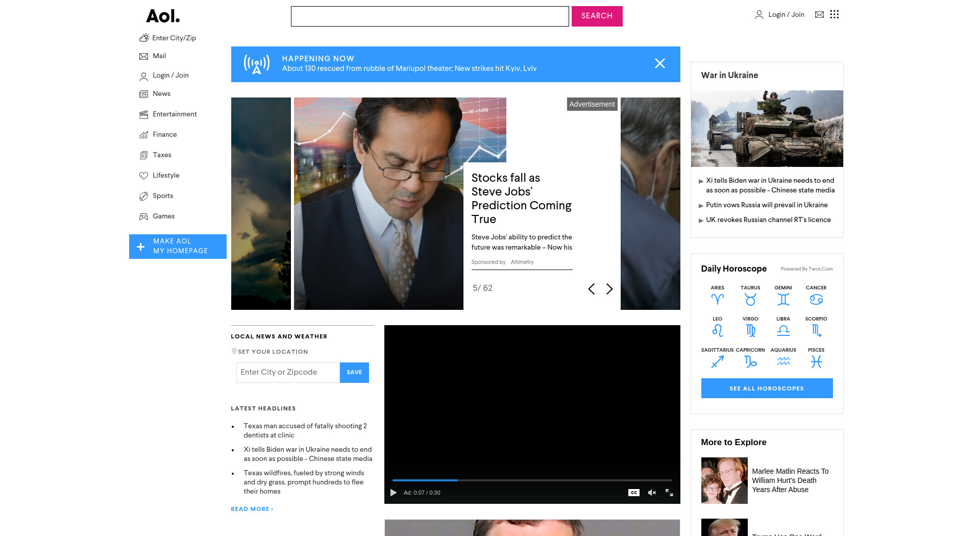The width and height of the screenshot is (980, 536).
Task: Click the Sports football icon
Action: 144,196
